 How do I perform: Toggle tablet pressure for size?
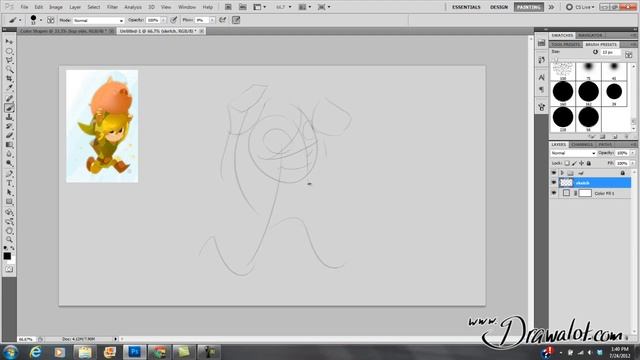point(236,20)
